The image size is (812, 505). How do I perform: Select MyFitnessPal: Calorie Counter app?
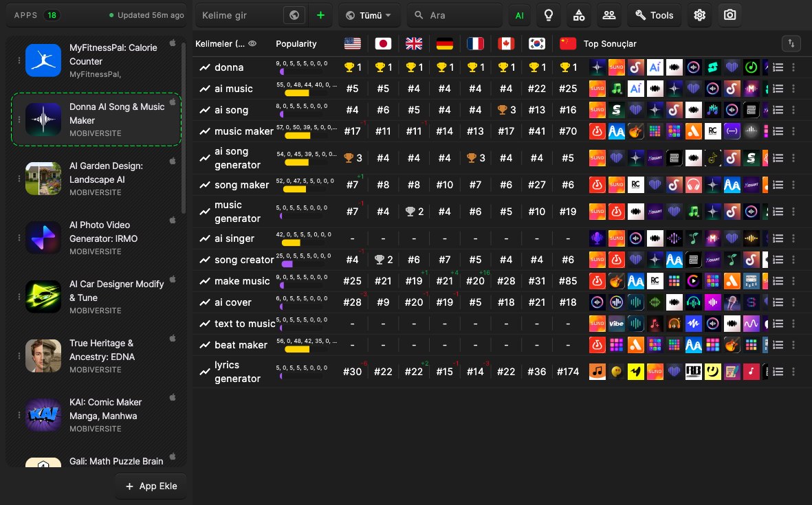(x=96, y=60)
